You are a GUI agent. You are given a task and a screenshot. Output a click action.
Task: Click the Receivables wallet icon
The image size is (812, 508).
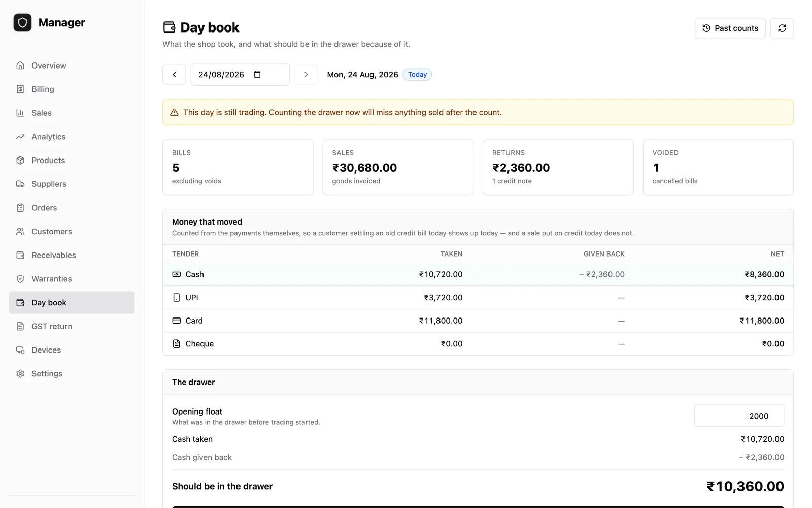point(20,255)
